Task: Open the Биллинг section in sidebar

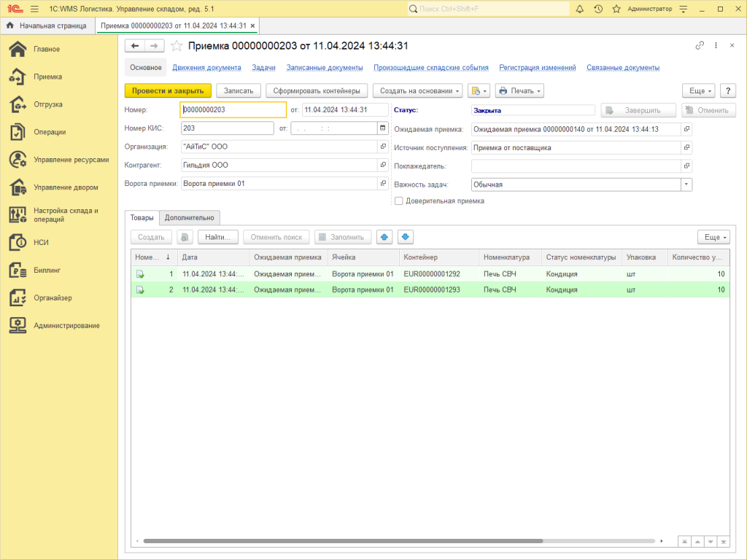Action: (x=47, y=270)
